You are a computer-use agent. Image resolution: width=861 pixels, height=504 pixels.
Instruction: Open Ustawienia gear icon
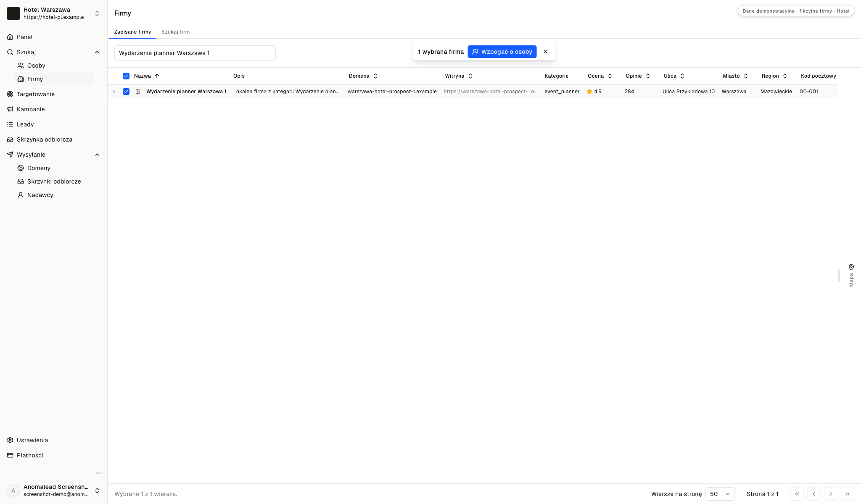pyautogui.click(x=10, y=440)
